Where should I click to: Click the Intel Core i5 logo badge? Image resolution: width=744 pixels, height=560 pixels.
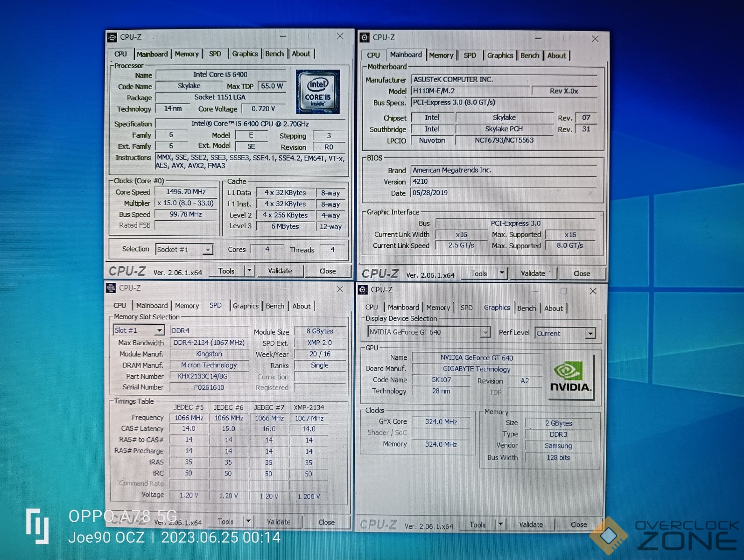click(317, 92)
